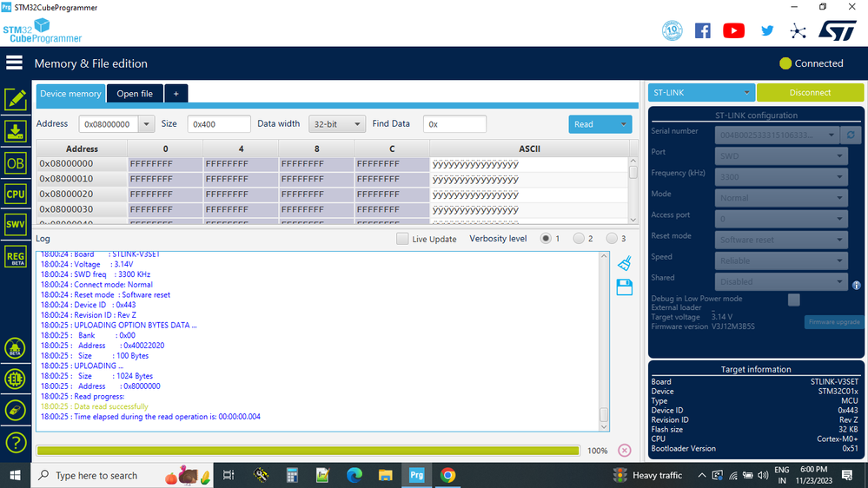The height and width of the screenshot is (488, 868).
Task: Open the Speed Reliable dropdown
Action: (x=780, y=260)
